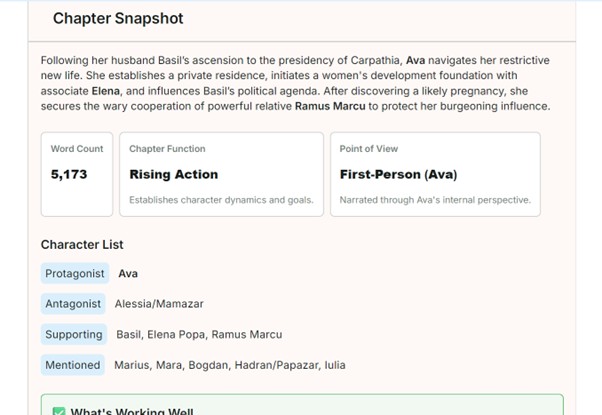
Task: Click bold Ramus Marcu in the summary
Action: click(331, 106)
